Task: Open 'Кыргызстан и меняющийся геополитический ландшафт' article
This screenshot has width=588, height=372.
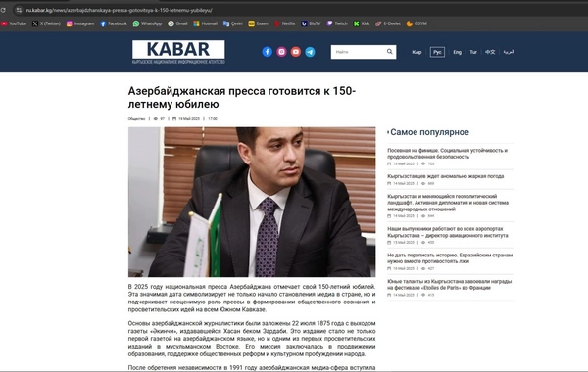Action: pos(448,203)
